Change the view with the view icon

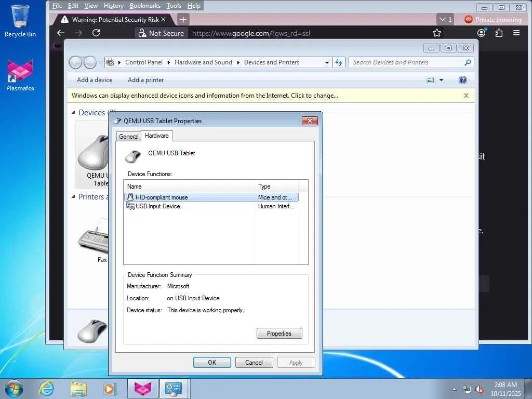click(x=430, y=80)
